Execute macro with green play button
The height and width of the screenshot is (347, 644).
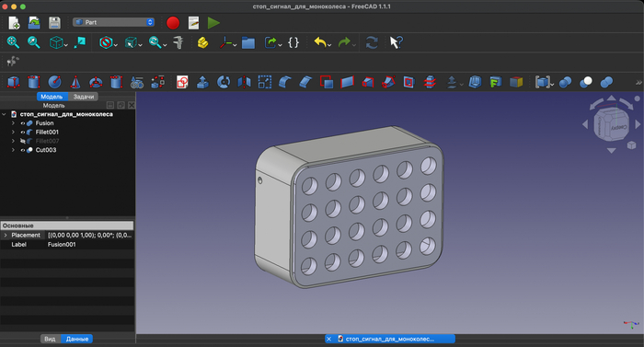(213, 23)
